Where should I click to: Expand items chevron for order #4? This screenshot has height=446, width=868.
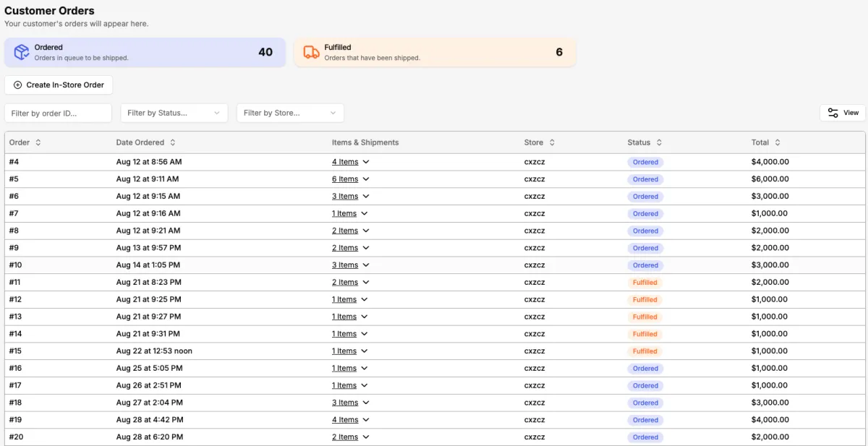tap(366, 162)
